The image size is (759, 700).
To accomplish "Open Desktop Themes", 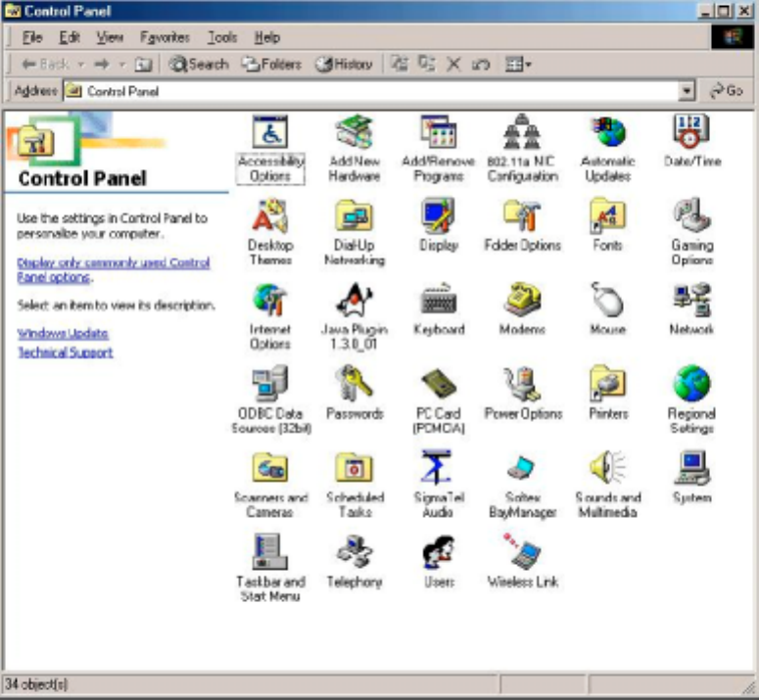I will tap(270, 232).
